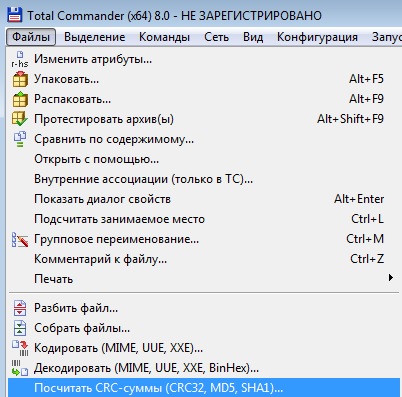Screen dimensions: 402x397
Task: Open the Конфигурация menu
Action: pos(317,37)
